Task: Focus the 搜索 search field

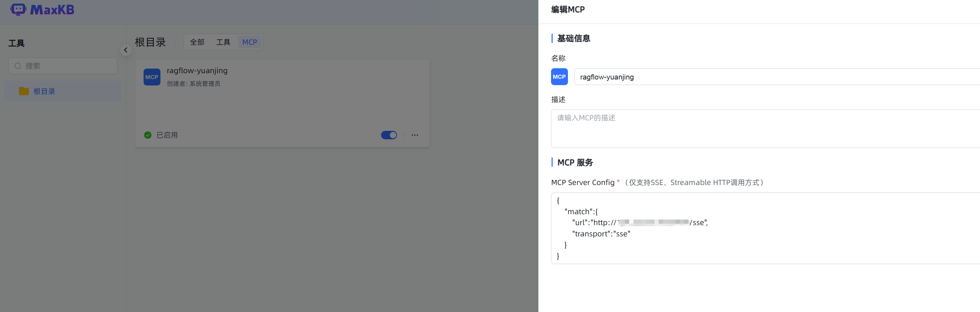Action: [x=63, y=66]
